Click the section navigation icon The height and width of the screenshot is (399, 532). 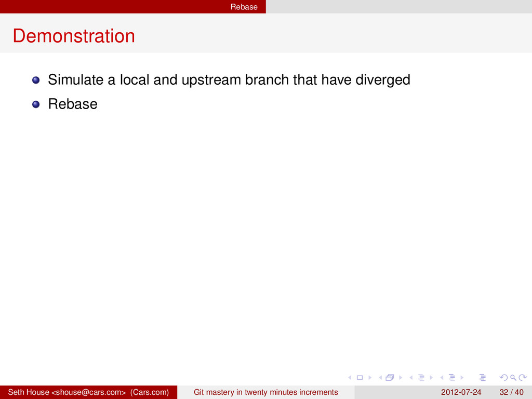pos(452,377)
